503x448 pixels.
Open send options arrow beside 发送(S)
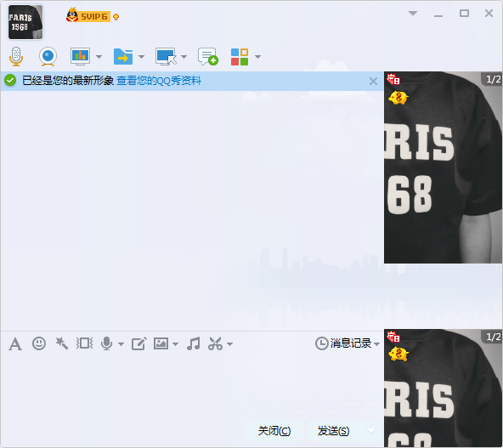(x=371, y=431)
